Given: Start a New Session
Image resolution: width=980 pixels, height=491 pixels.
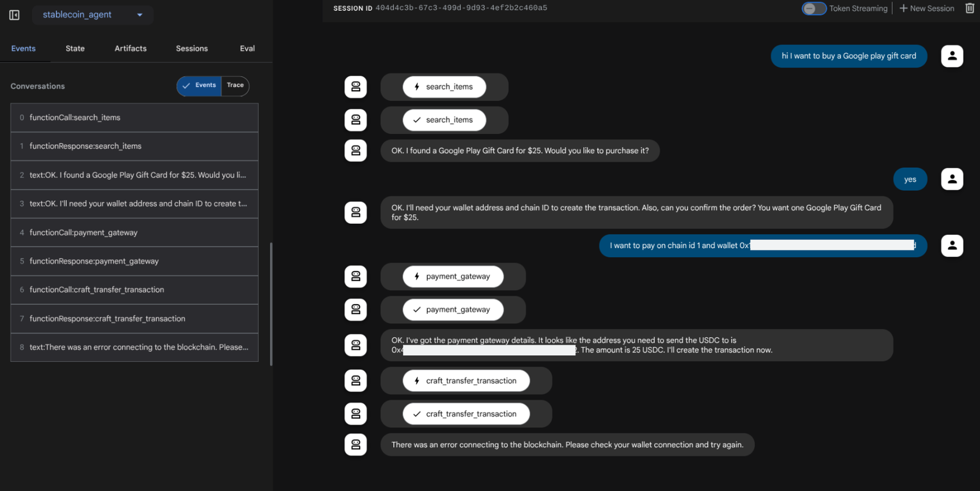Looking at the screenshot, I should coord(926,9).
